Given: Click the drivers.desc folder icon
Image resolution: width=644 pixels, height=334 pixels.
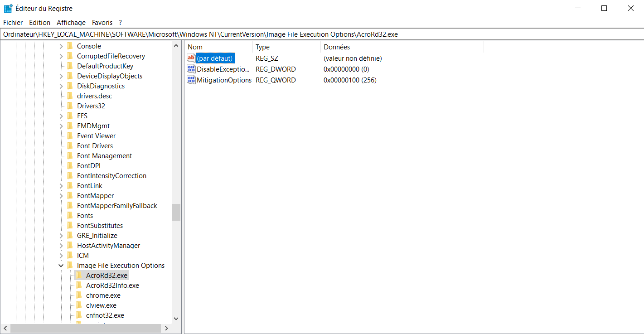Looking at the screenshot, I should 70,96.
